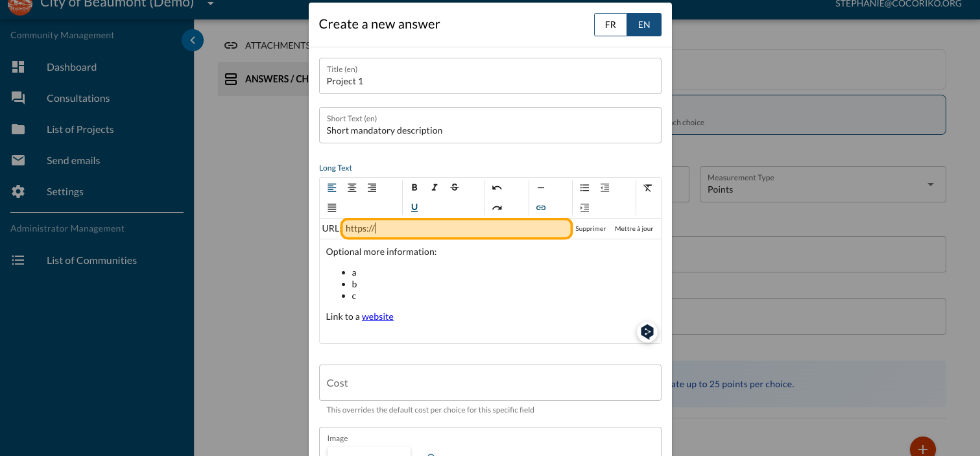Image resolution: width=980 pixels, height=456 pixels.
Task: Justify the text alignment
Action: coord(332,208)
